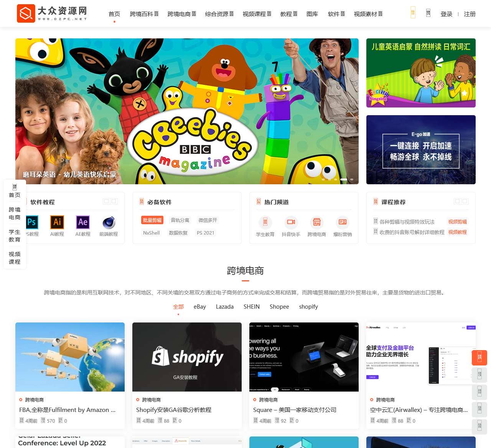Open 图库 in top navigation
Image resolution: width=491 pixels, height=448 pixels.
pos(312,14)
